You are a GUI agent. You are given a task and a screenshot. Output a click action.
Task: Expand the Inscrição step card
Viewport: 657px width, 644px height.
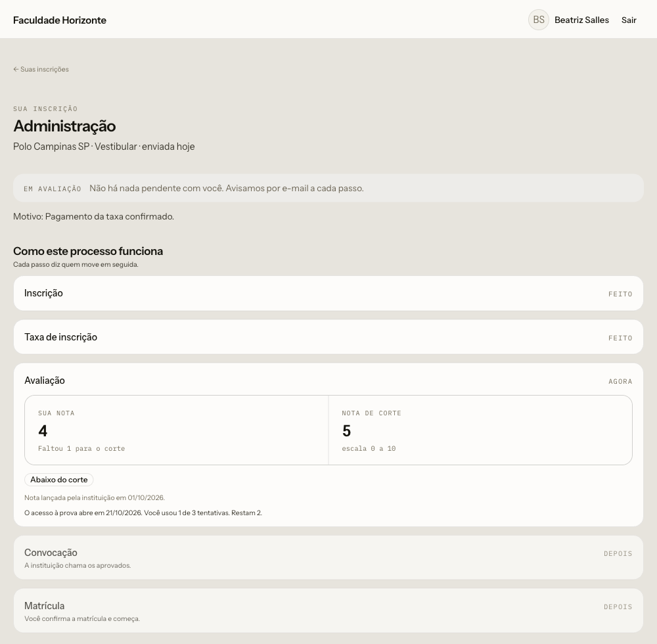pyautogui.click(x=328, y=293)
